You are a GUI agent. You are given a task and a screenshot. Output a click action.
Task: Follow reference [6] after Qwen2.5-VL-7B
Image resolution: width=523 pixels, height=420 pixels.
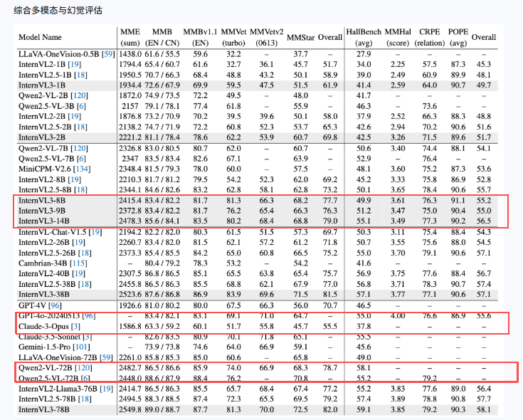pos(81,159)
